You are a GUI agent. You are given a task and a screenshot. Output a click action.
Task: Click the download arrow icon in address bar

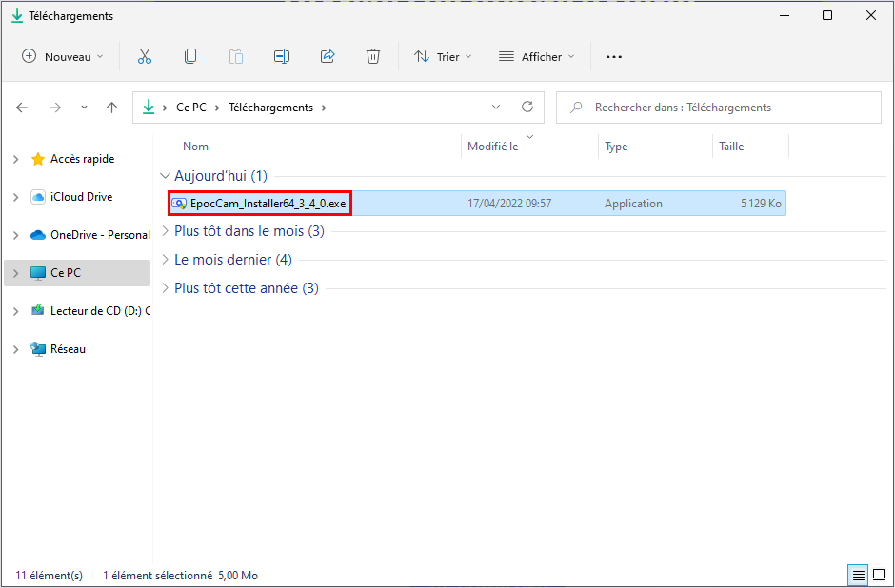pyautogui.click(x=149, y=107)
